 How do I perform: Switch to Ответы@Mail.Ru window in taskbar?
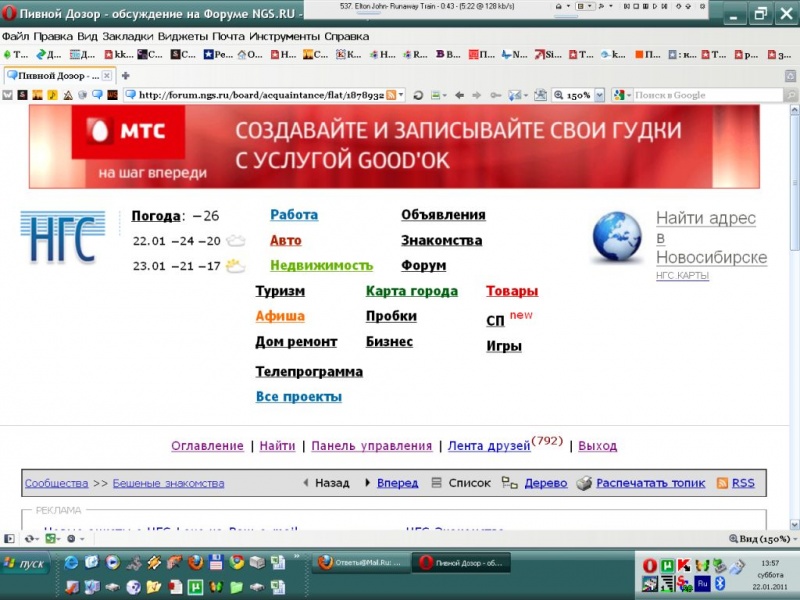click(362, 563)
